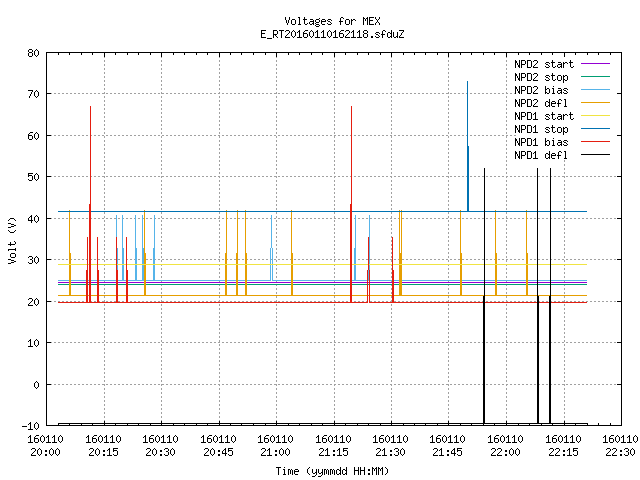Click the x-axis label 160110 20:30
The width and height of the screenshot is (640, 480).
tap(160, 446)
